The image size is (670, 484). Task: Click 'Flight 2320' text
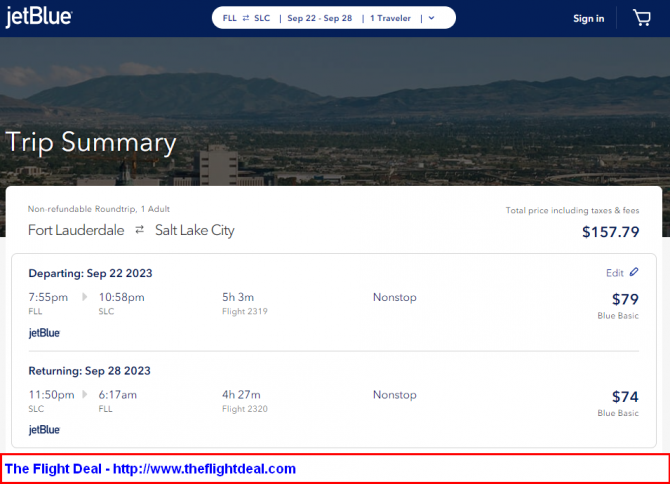(245, 409)
